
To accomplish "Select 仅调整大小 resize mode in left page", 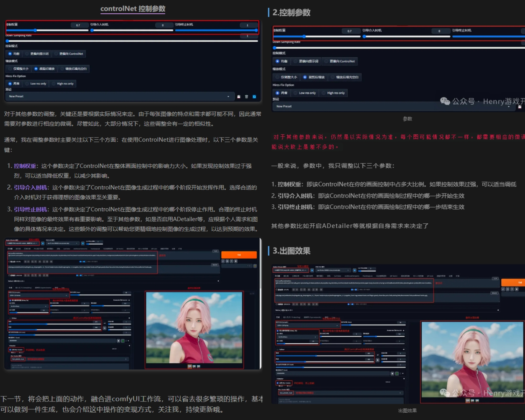I will point(19,69).
